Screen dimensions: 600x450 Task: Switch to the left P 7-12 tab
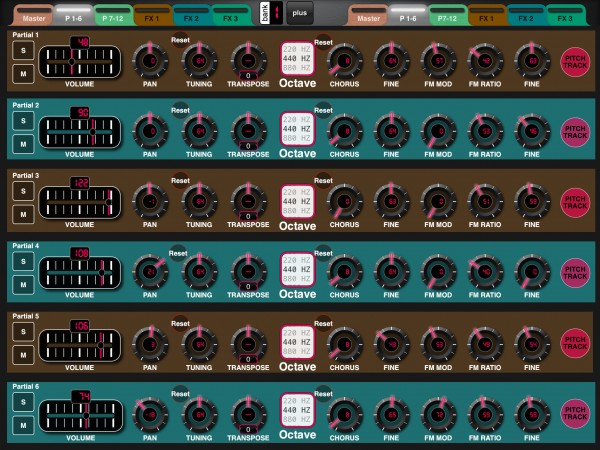point(113,15)
